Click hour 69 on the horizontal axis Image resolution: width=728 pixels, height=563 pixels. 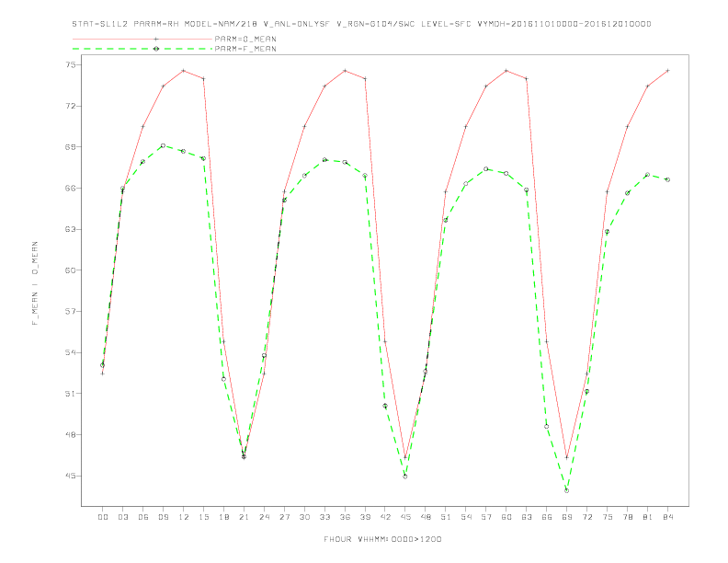567,517
